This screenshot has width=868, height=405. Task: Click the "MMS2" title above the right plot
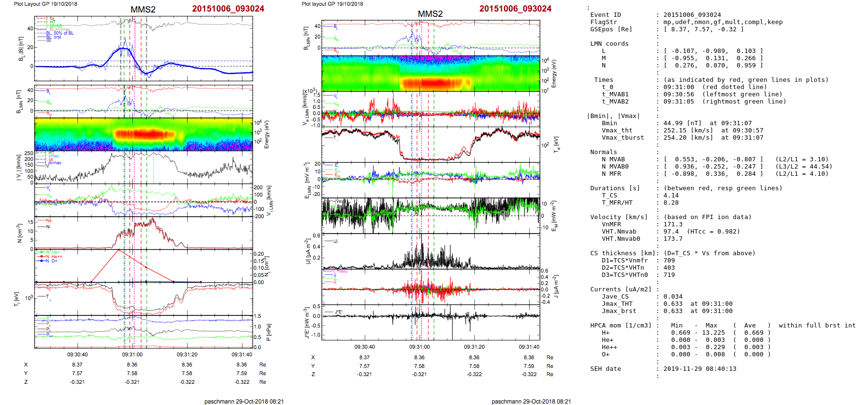pyautogui.click(x=430, y=14)
